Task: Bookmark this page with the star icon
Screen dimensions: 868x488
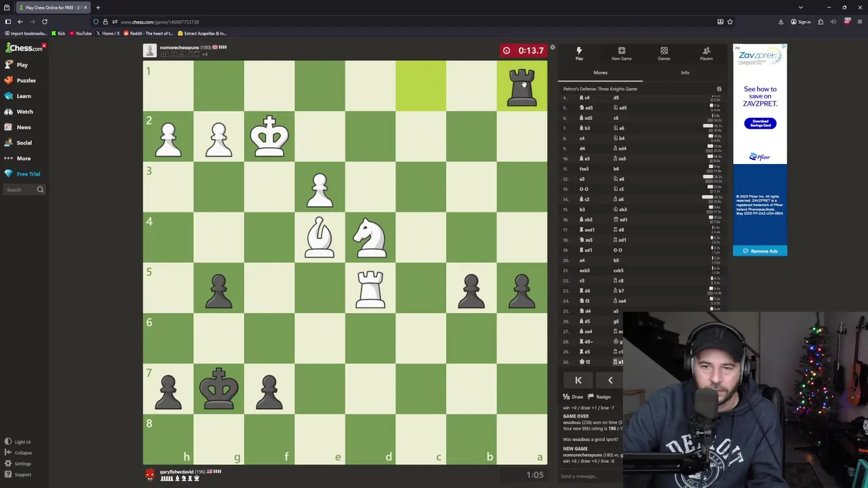Action: coord(730,22)
